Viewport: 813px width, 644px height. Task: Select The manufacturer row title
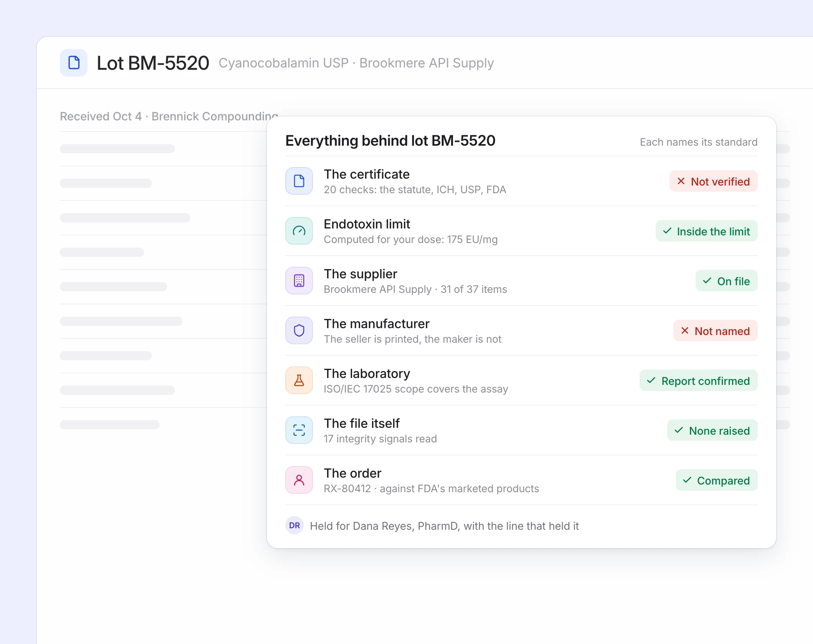[x=377, y=324]
